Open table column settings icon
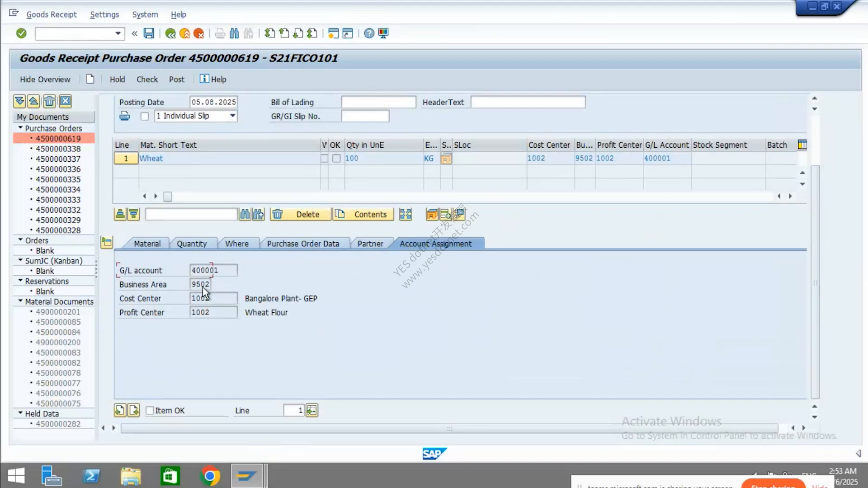868x488 pixels. (802, 145)
